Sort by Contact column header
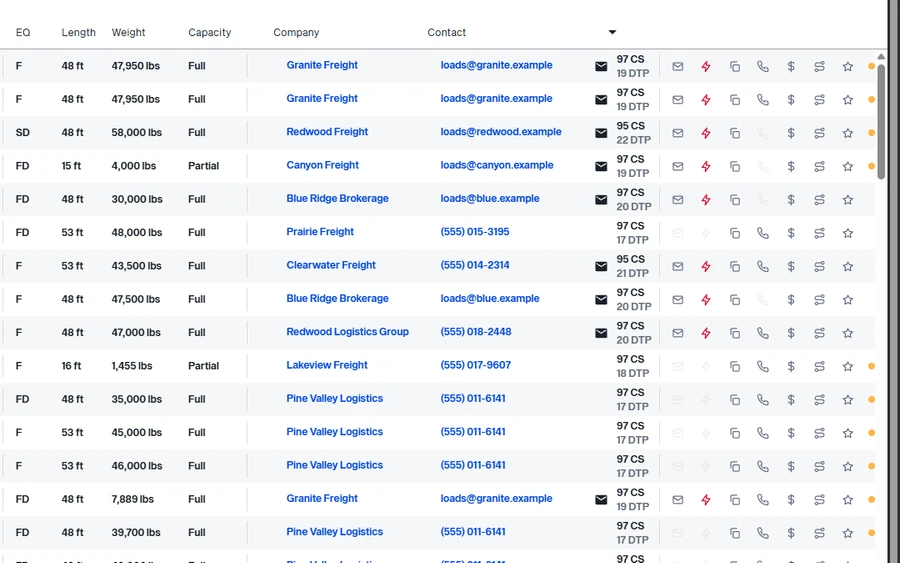 click(447, 33)
